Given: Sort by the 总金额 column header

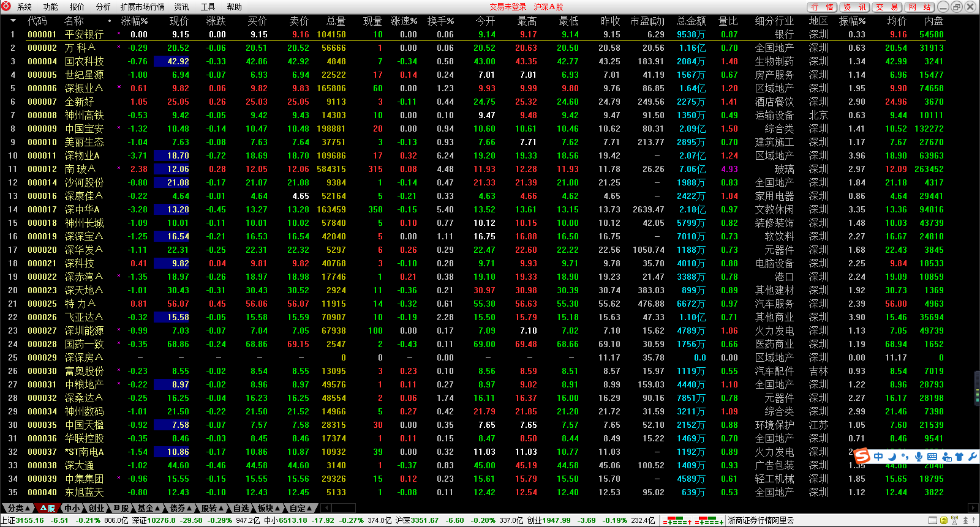Looking at the screenshot, I should tap(691, 21).
